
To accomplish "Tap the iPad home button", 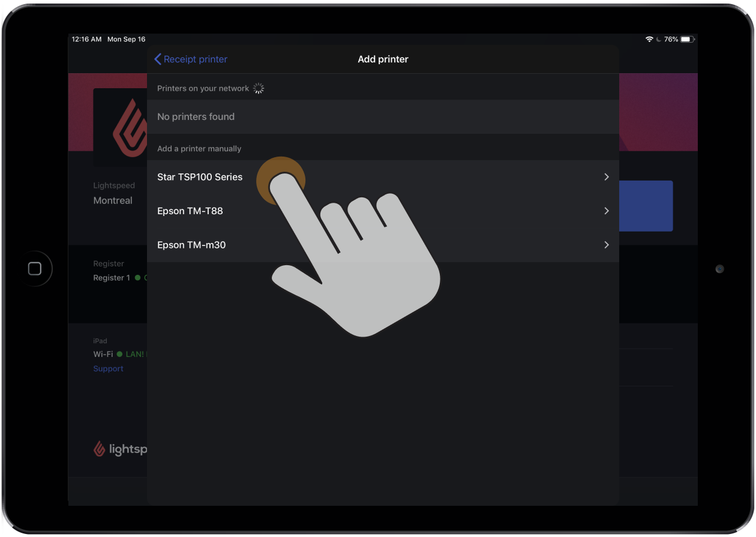I will coord(35,269).
